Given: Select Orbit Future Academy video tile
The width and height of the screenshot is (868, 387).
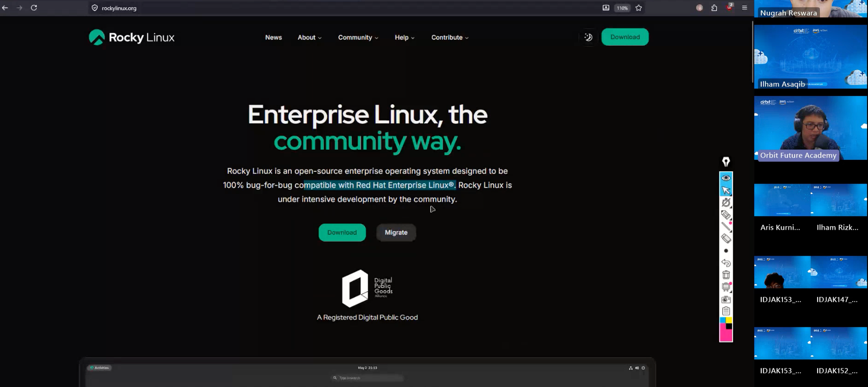Looking at the screenshot, I should click(x=811, y=128).
